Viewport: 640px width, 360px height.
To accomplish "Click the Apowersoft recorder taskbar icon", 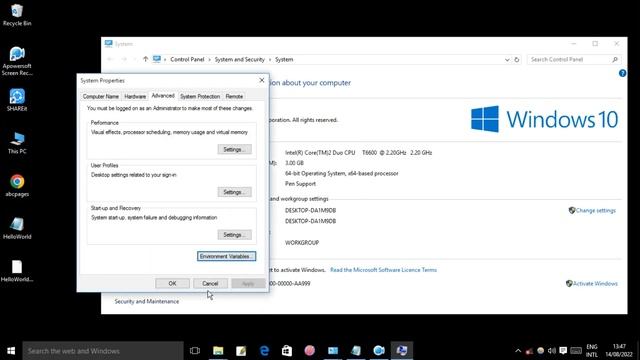I will 379,351.
